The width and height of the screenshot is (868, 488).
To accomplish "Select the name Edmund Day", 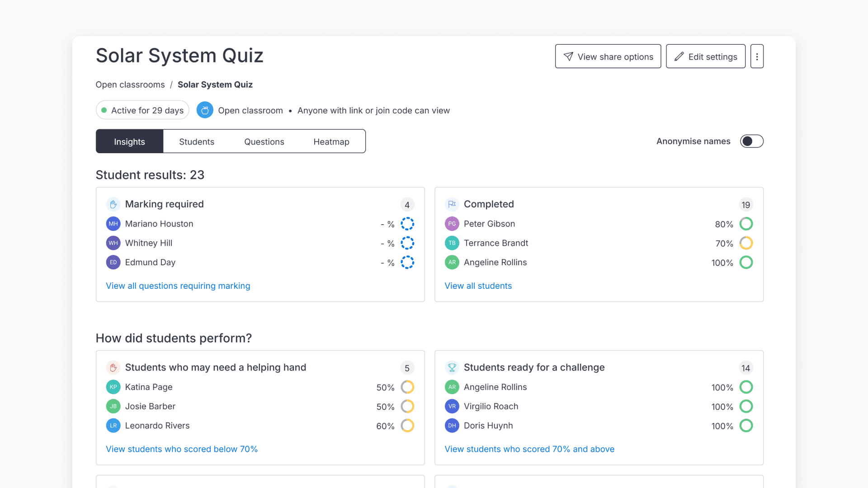I will coord(150,263).
